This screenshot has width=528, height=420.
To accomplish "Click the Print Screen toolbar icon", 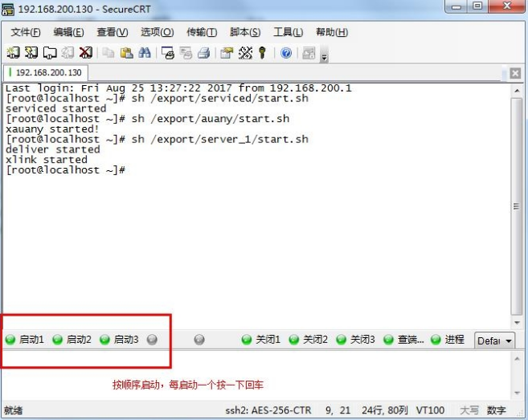I will pos(168,53).
